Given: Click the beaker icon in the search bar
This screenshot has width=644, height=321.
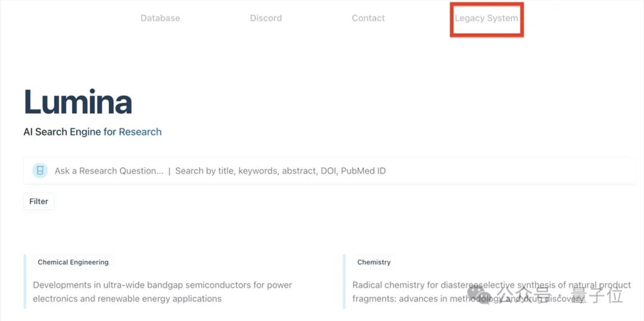Looking at the screenshot, I should pos(40,170).
